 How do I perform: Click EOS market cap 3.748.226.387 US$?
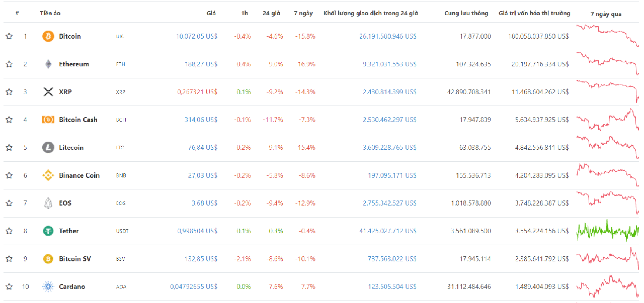coord(542,203)
